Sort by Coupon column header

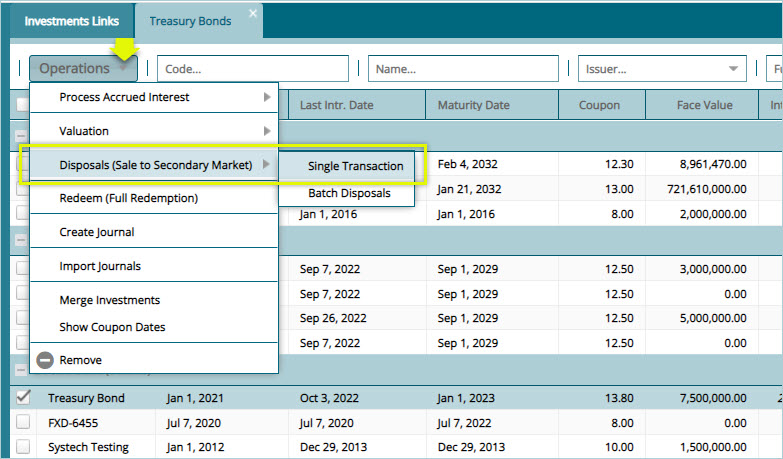pos(602,105)
